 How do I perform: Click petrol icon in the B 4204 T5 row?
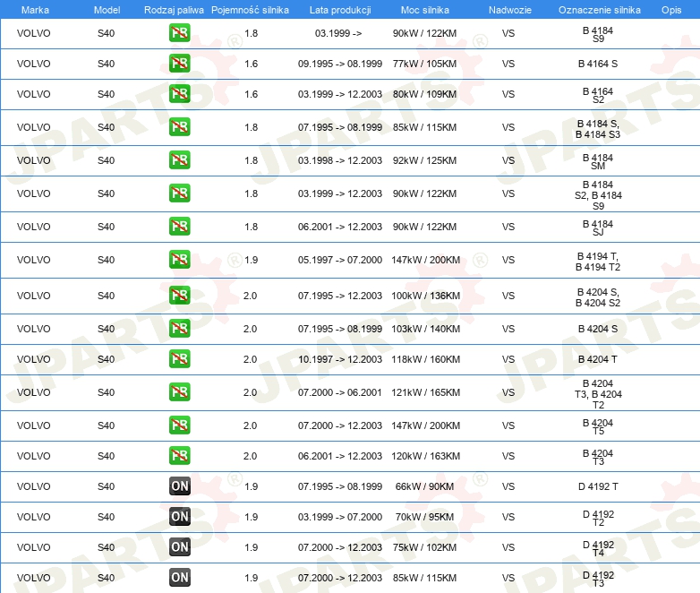[x=179, y=425]
